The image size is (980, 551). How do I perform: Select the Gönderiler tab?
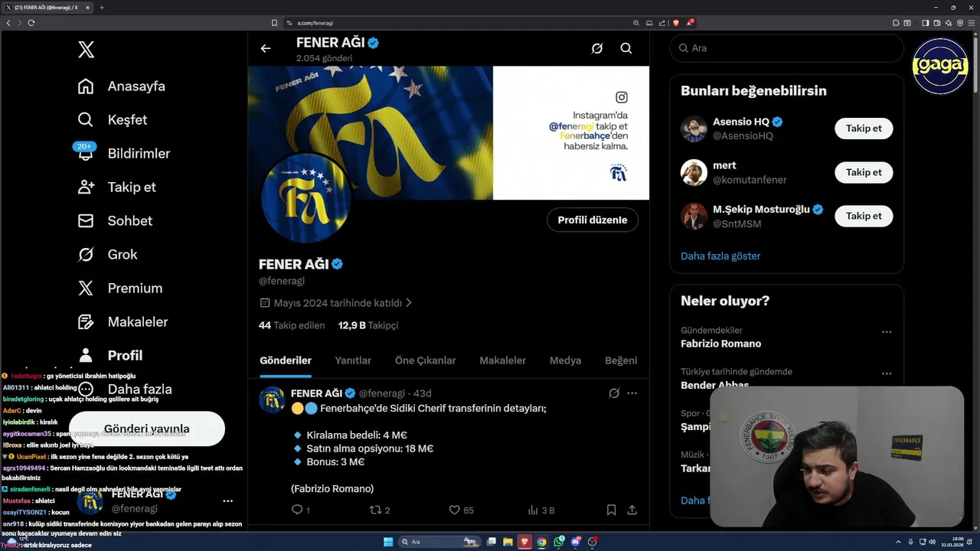286,360
